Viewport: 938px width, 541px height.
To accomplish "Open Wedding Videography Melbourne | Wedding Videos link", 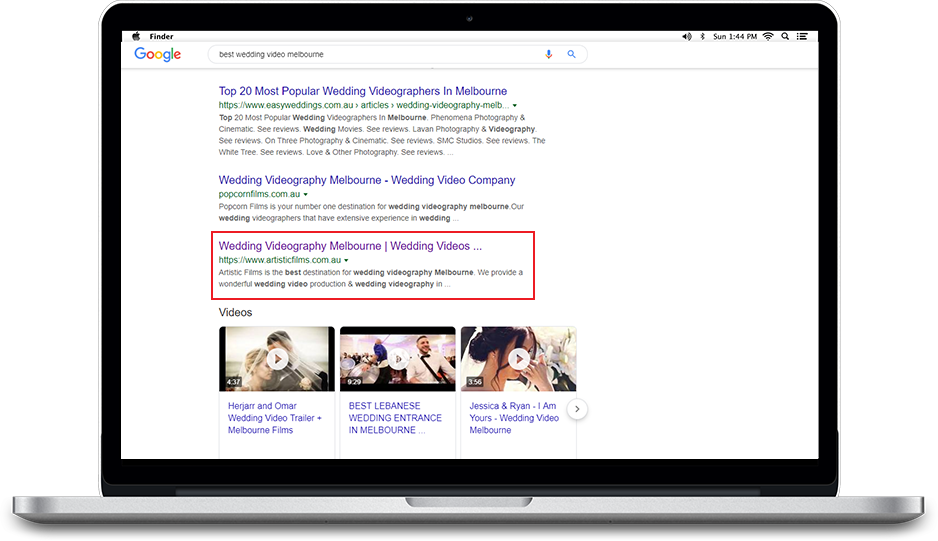I will [350, 246].
